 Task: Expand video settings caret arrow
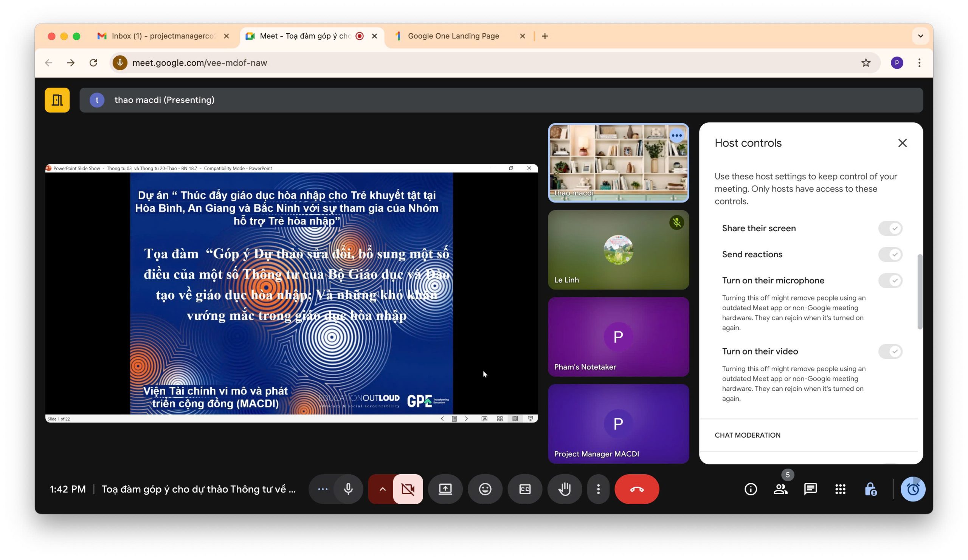382,489
